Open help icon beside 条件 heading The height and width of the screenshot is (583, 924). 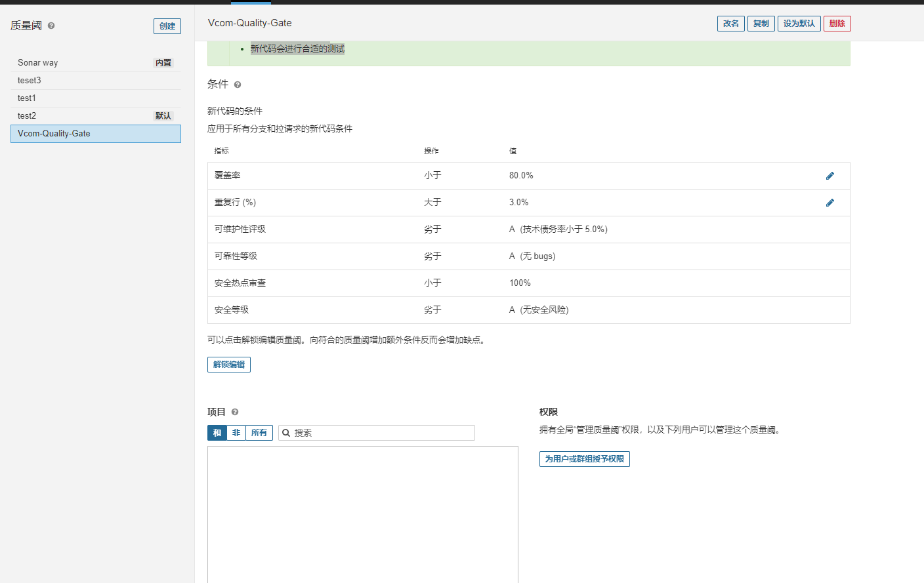[x=238, y=85]
